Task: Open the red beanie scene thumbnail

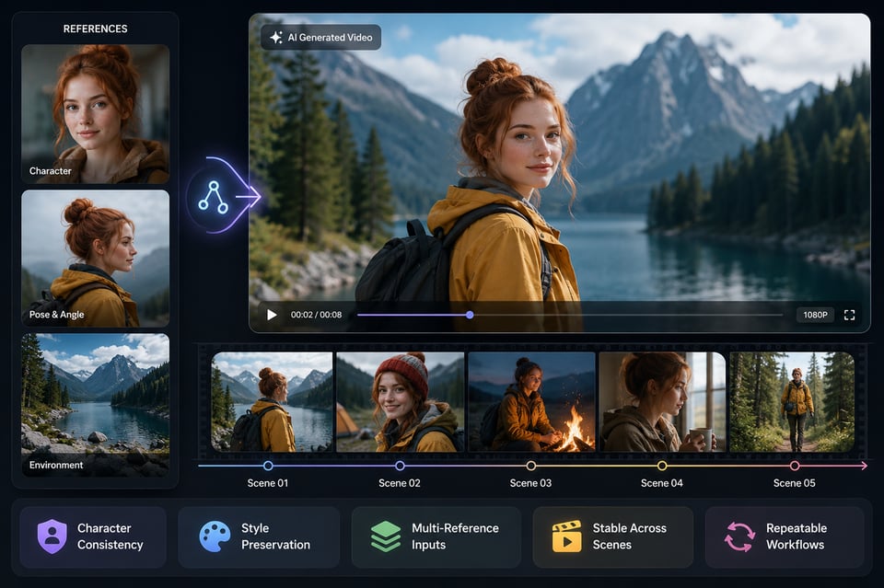Action: coord(401,402)
